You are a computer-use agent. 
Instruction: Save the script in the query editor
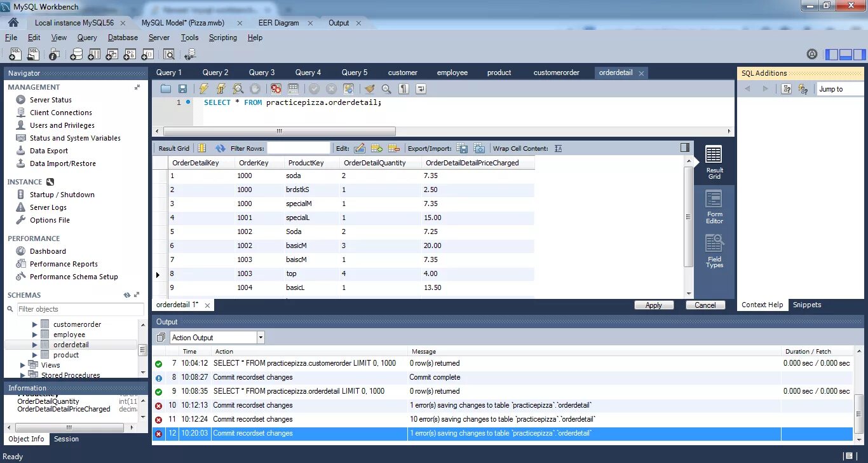point(182,89)
